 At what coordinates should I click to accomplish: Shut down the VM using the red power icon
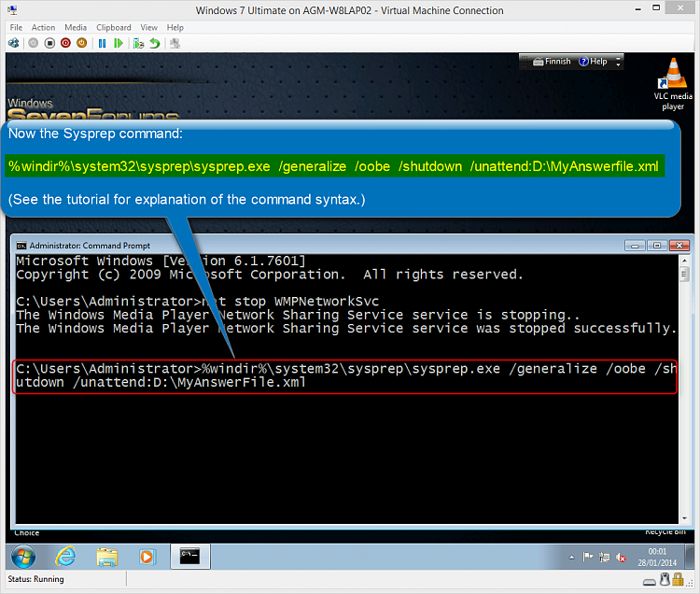65,43
